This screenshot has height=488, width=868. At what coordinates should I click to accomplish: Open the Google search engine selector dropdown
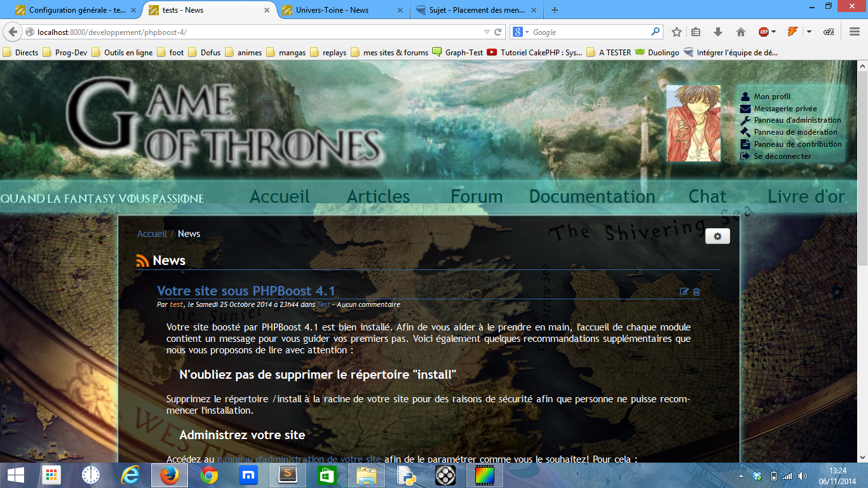click(521, 32)
